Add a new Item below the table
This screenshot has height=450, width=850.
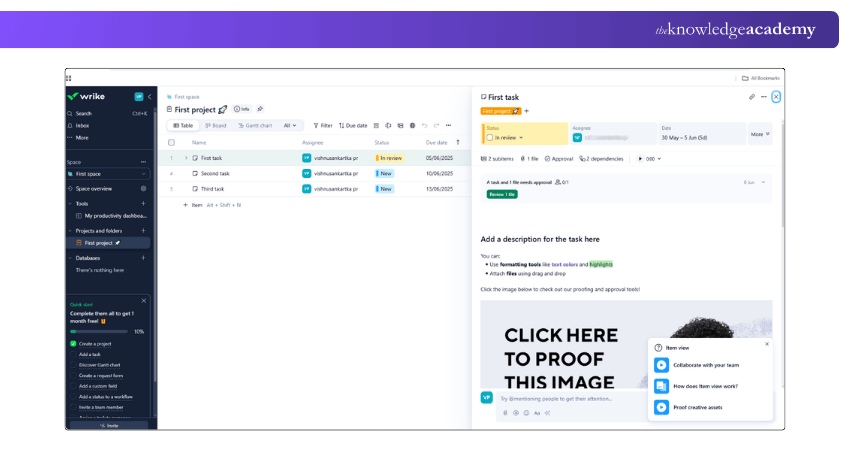point(192,205)
